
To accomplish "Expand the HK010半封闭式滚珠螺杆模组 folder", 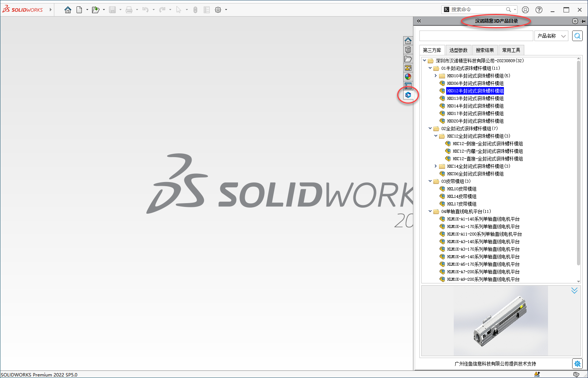I will (436, 75).
